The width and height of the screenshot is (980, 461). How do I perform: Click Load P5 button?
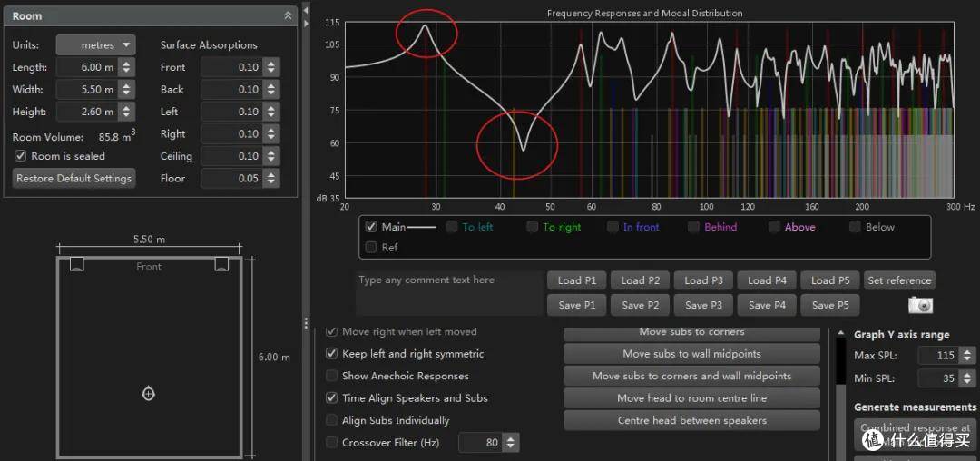pyautogui.click(x=830, y=280)
